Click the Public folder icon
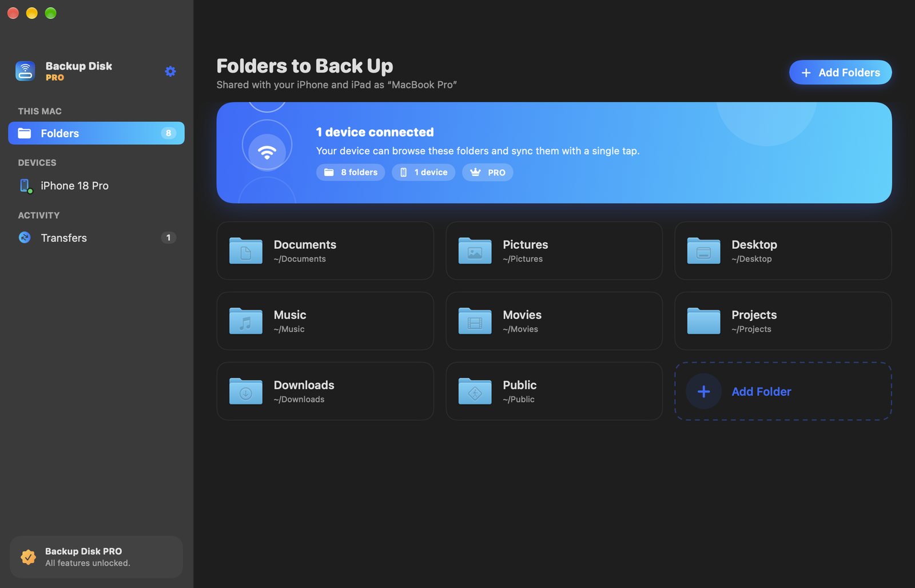Viewport: 915px width, 588px height. click(x=475, y=391)
